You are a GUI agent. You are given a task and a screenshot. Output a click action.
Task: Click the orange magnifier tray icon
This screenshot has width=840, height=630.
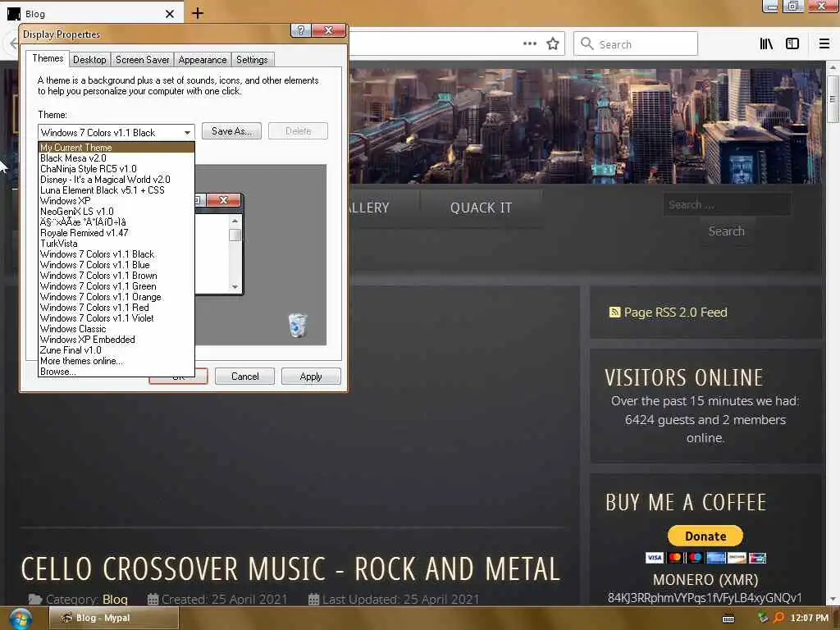point(778,618)
